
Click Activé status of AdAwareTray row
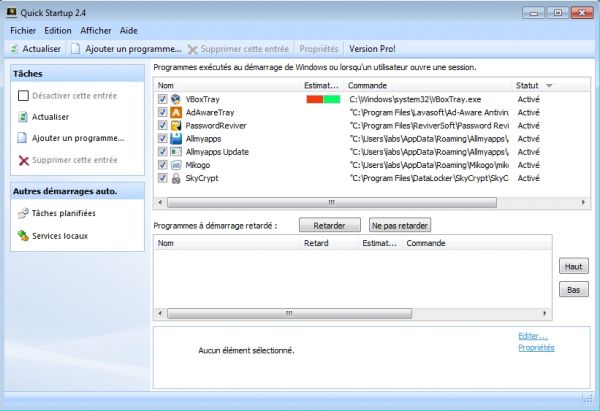[x=528, y=112]
